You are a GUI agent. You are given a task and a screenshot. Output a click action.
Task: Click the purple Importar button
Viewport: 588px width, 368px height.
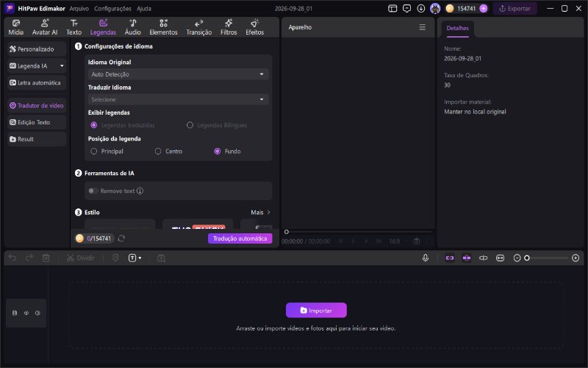coord(316,311)
